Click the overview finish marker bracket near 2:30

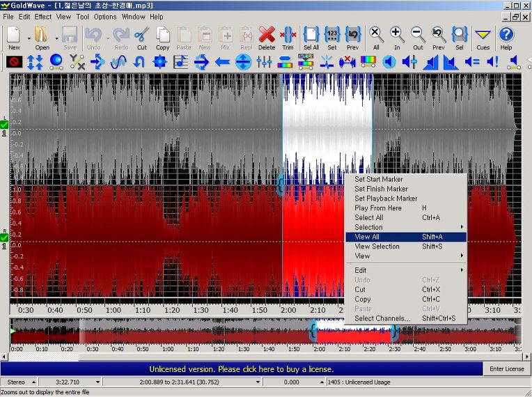[394, 332]
